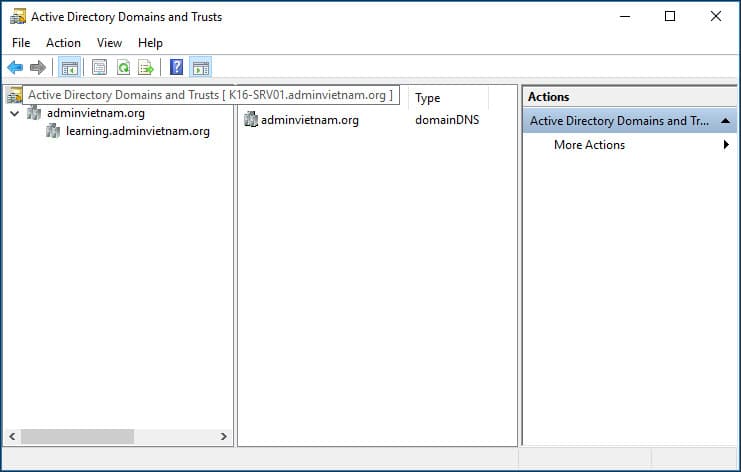Click More Actions in Actions pane
The width and height of the screenshot is (741, 472).
click(589, 145)
